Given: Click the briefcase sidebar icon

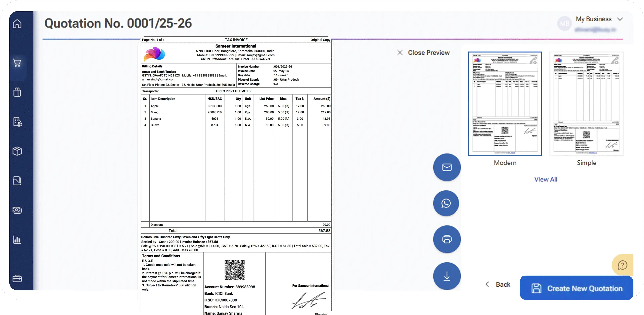Looking at the screenshot, I should (x=17, y=278).
